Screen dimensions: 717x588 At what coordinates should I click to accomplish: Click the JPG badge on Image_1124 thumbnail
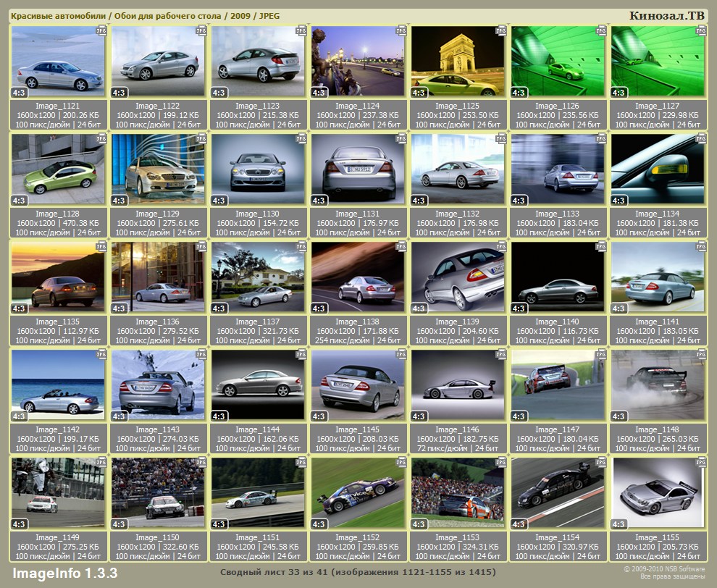(x=401, y=30)
